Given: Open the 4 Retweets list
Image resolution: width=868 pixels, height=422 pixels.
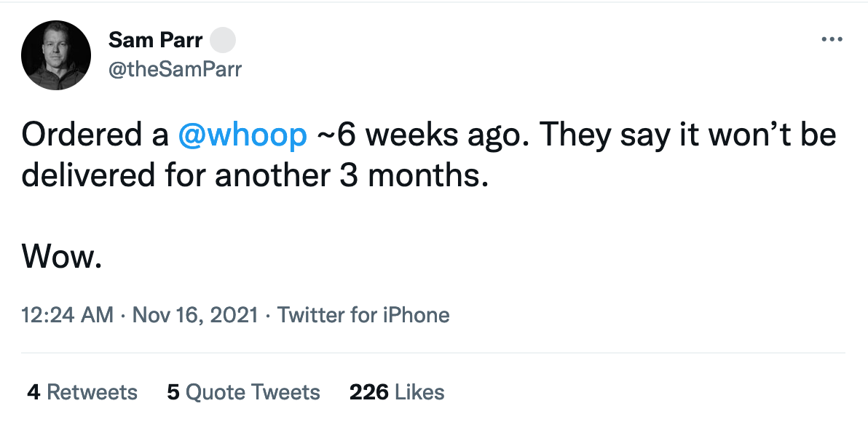Looking at the screenshot, I should tap(82, 392).
